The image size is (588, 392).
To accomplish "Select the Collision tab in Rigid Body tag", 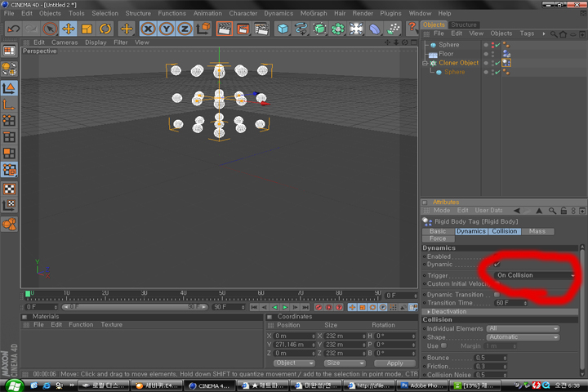I will pos(505,231).
